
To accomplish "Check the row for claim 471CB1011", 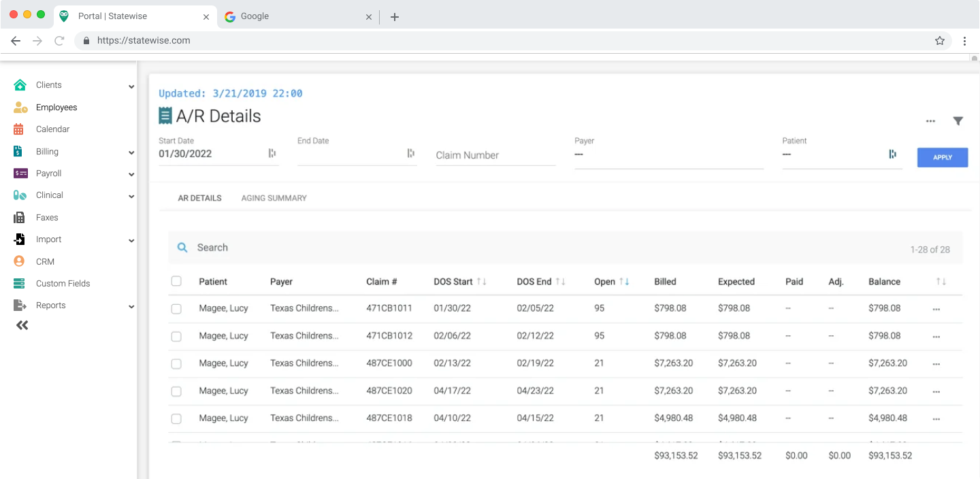I will pos(176,309).
